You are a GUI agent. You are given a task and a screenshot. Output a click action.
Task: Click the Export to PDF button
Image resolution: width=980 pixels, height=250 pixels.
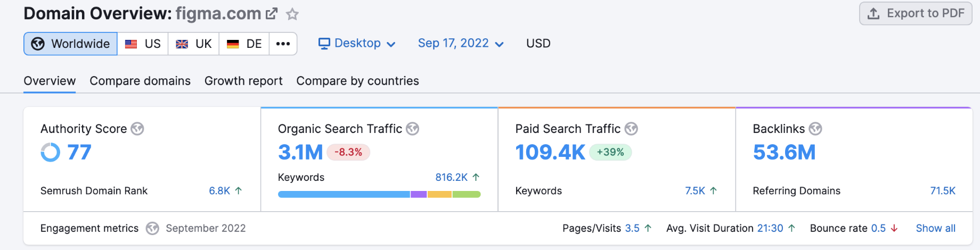(x=916, y=13)
